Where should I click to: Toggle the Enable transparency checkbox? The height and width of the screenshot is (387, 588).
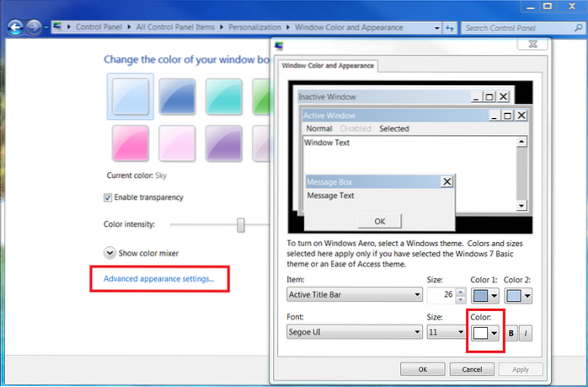tap(108, 197)
